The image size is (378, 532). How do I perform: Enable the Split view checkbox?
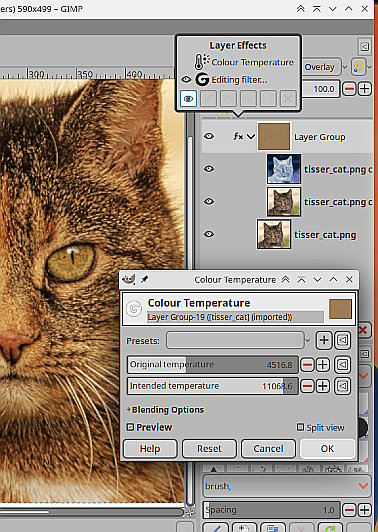click(x=300, y=427)
